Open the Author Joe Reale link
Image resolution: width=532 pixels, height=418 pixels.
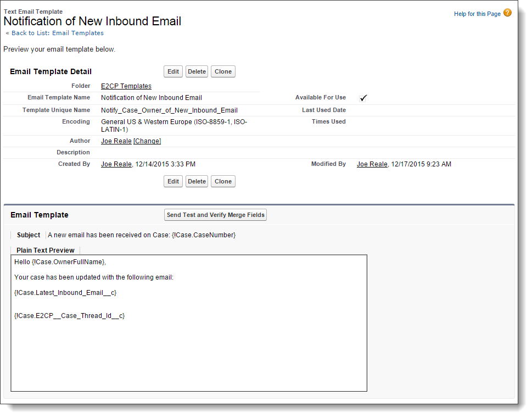point(116,141)
